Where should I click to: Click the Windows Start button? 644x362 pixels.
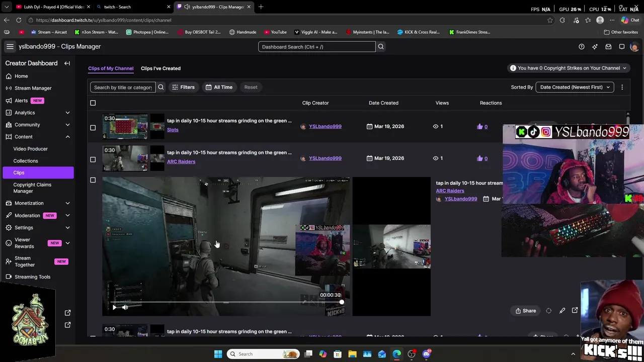[x=218, y=354]
